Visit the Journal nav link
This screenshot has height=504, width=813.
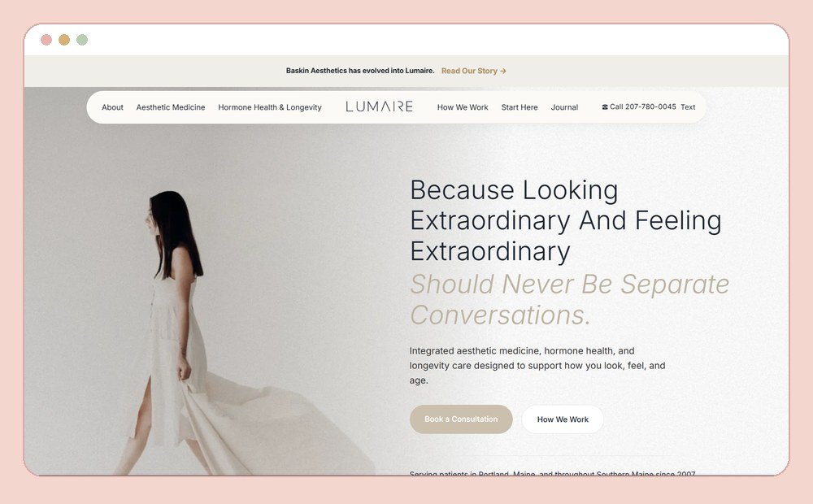564,107
